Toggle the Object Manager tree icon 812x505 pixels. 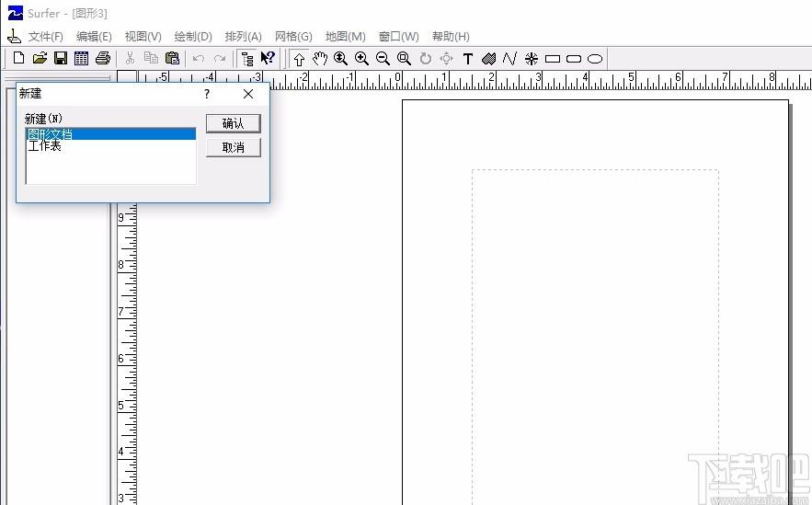pos(247,59)
